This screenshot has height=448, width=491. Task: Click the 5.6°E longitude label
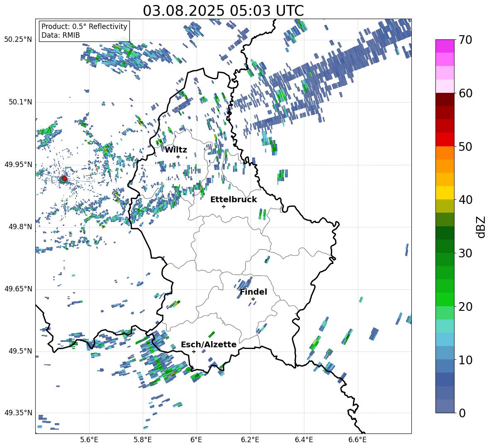coord(89,440)
